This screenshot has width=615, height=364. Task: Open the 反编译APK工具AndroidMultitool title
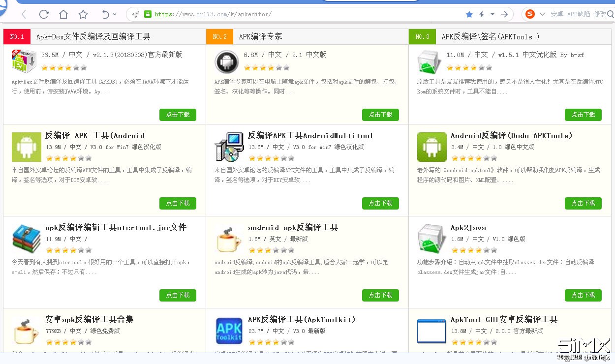click(x=310, y=136)
